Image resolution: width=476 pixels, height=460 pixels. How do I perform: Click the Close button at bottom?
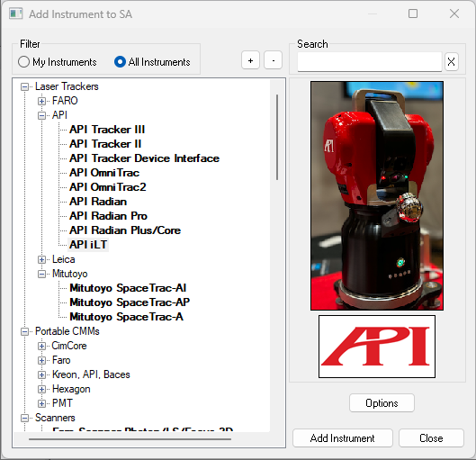tap(431, 438)
